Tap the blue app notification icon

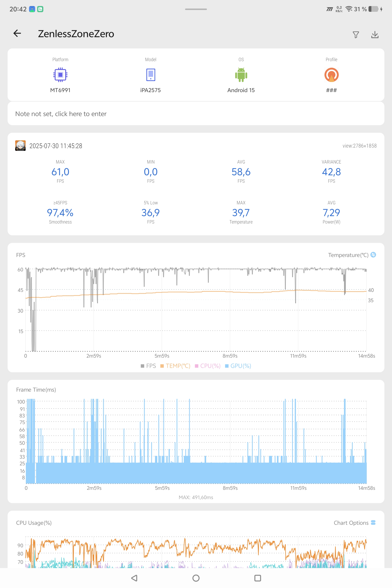point(32,9)
